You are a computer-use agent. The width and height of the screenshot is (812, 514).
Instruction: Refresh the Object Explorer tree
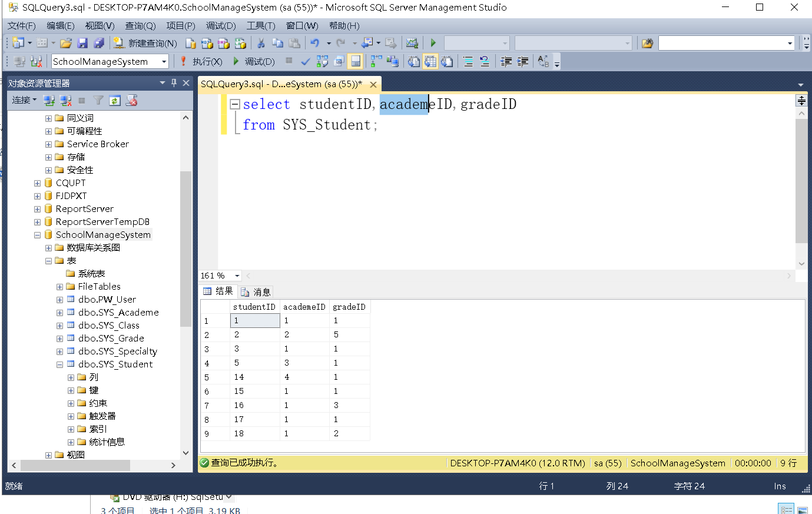pyautogui.click(x=115, y=101)
